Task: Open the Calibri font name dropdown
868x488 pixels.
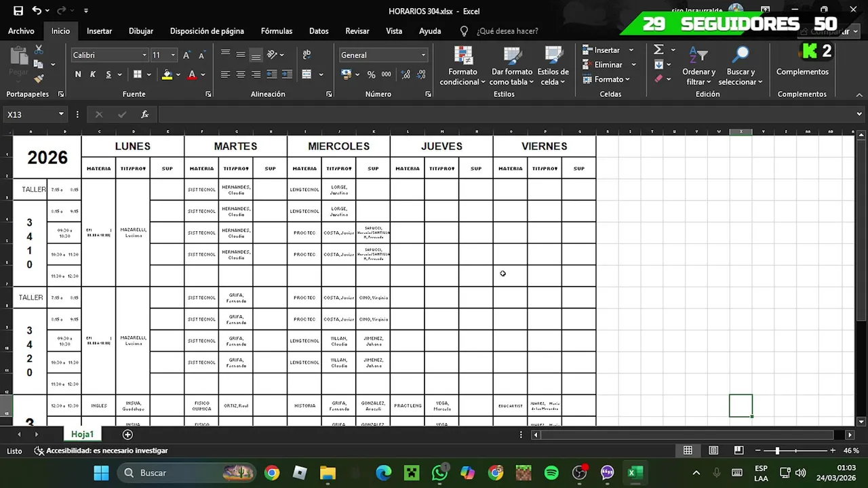Action: coord(144,55)
